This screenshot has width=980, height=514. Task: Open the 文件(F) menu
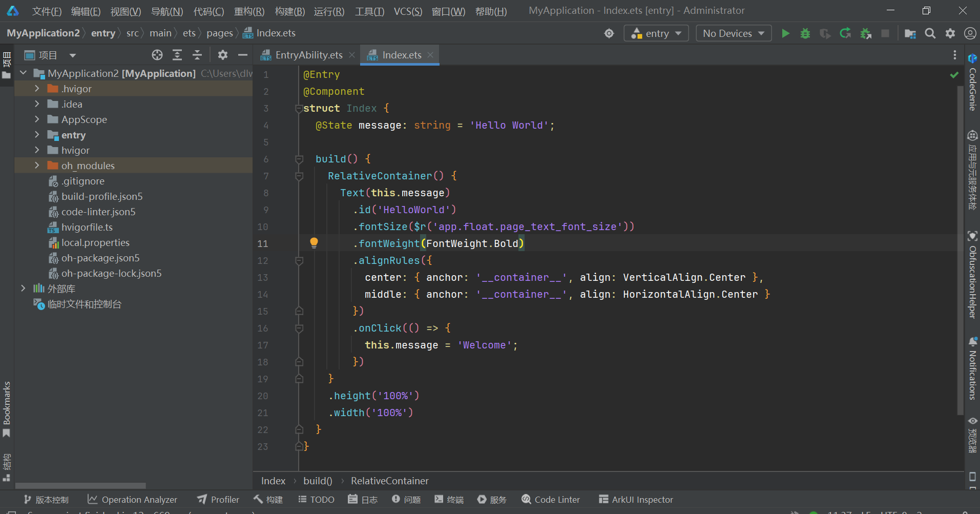pos(47,11)
